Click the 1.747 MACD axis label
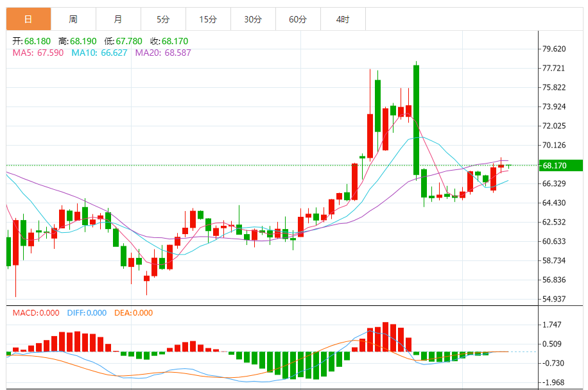 pos(552,325)
